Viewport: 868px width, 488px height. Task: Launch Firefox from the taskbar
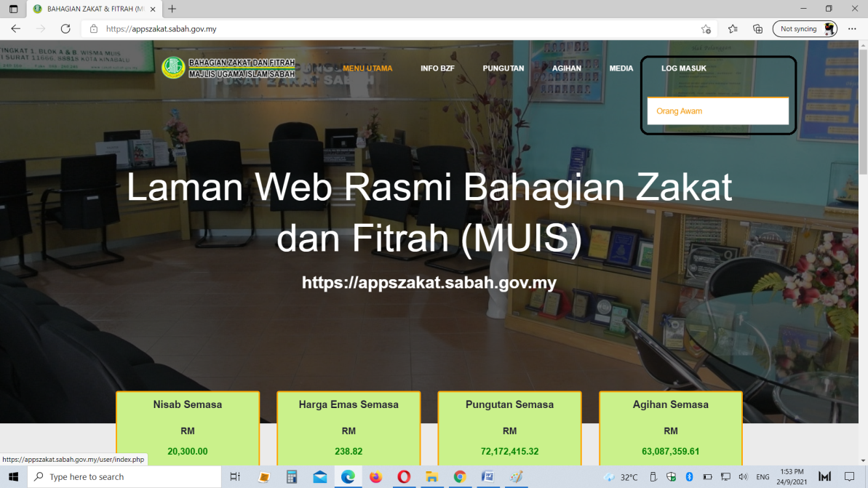click(375, 477)
